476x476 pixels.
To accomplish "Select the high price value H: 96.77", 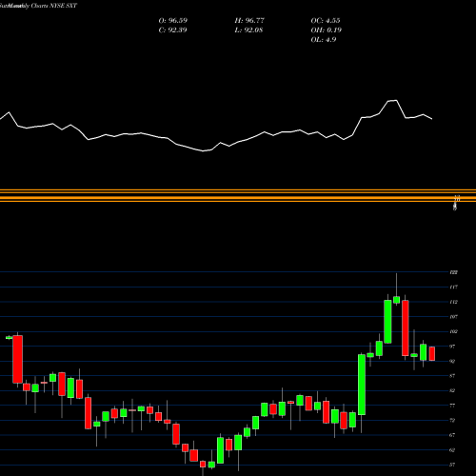I will (x=249, y=21).
